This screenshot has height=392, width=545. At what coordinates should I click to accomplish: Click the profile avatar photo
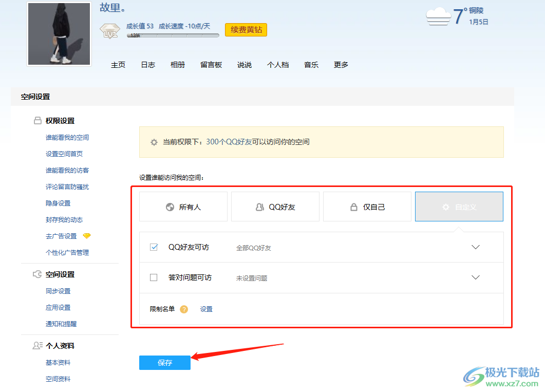point(59,34)
